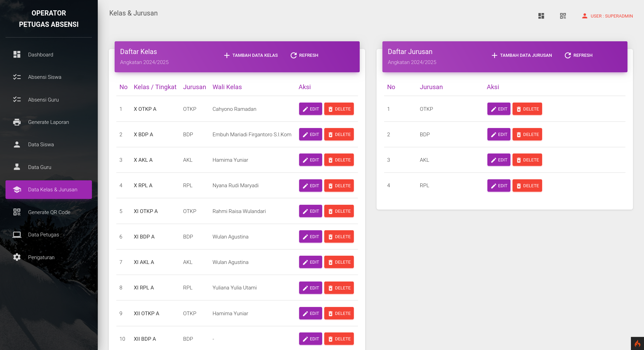Viewport: 644px width, 350px height.
Task: Refresh the Daftar Jurusan list
Action: click(579, 55)
